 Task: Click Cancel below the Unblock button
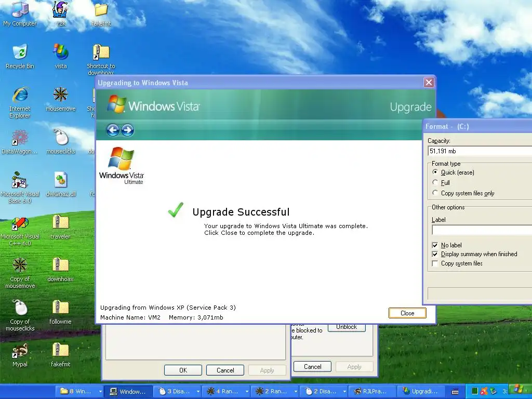point(312,366)
